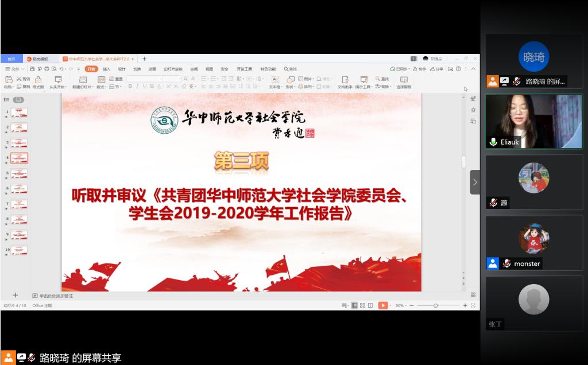Click the Share (分享) button

point(436,69)
